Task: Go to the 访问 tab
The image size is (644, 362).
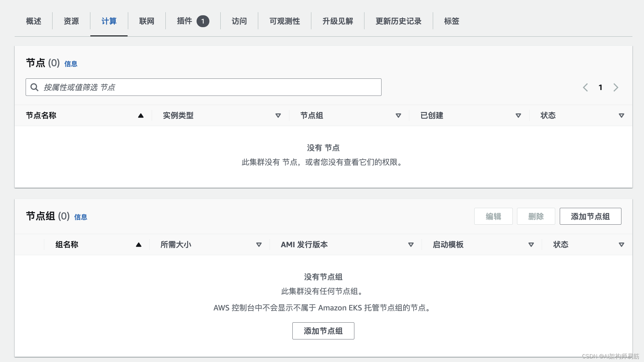Action: (239, 21)
